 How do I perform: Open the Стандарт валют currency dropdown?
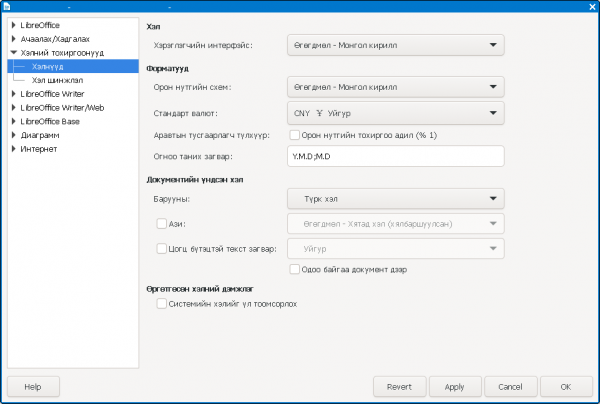click(x=396, y=113)
